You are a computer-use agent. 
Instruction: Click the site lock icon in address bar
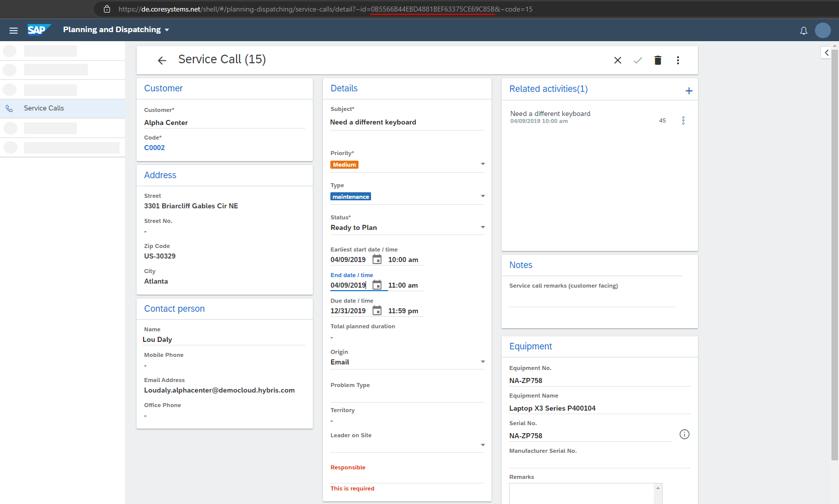point(106,9)
